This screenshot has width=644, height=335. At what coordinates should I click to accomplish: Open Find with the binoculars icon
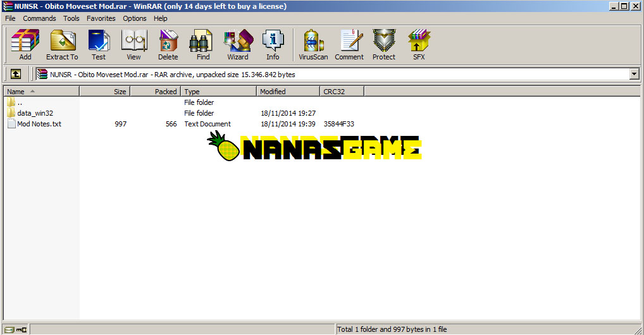(201, 40)
